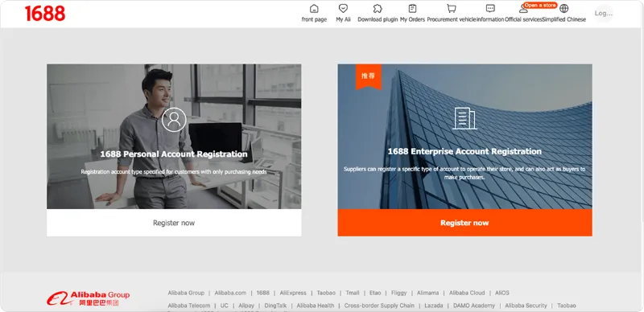Click Register now under Personal Account

coord(174,223)
